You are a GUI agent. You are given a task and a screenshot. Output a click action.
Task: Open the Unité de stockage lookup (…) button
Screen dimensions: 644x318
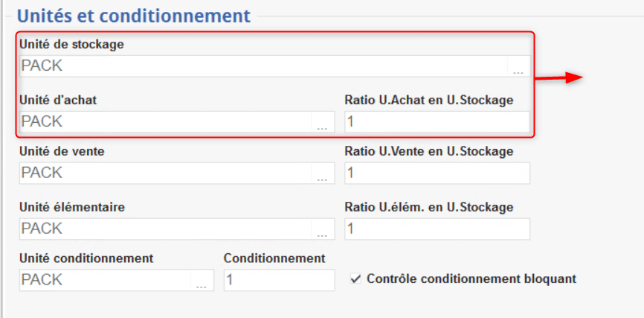pyautogui.click(x=518, y=69)
